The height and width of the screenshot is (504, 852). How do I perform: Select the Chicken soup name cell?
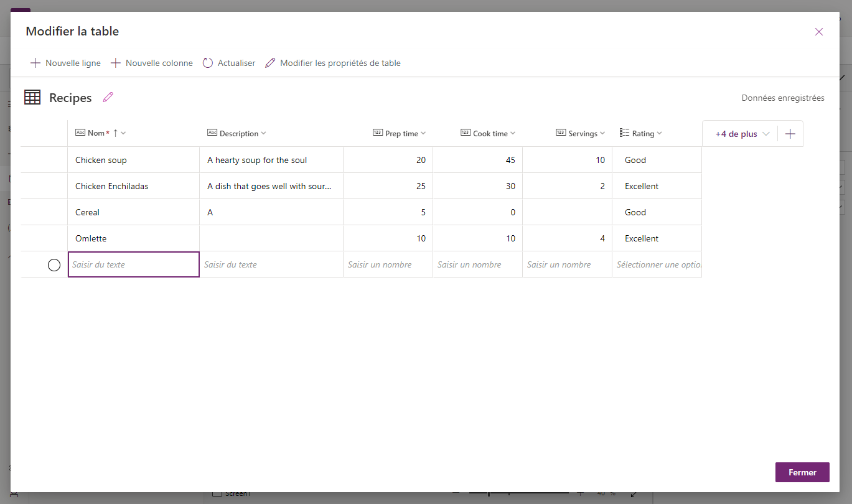tap(134, 160)
